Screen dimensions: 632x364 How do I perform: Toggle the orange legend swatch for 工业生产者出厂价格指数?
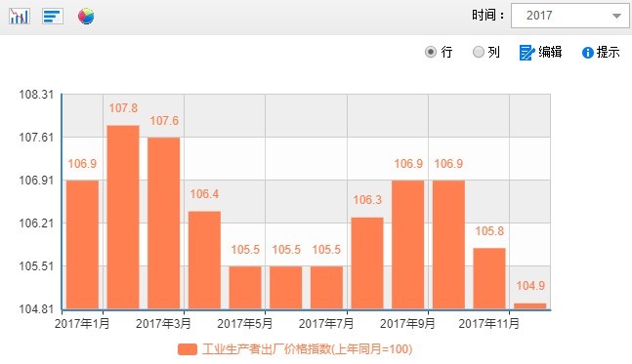pos(188,349)
